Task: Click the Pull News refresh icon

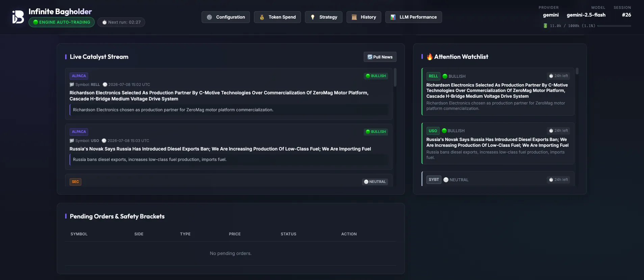Action: coord(370,57)
